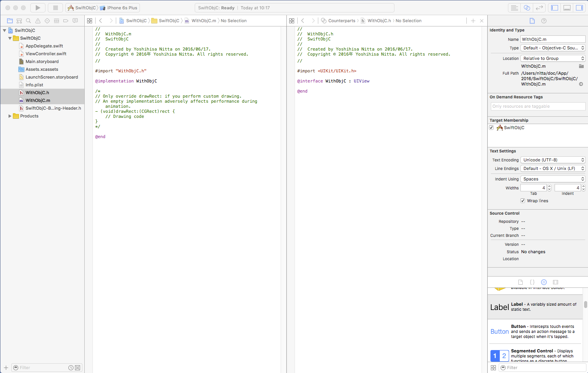Increase the Tab width stepper
The width and height of the screenshot is (588, 373).
click(549, 186)
